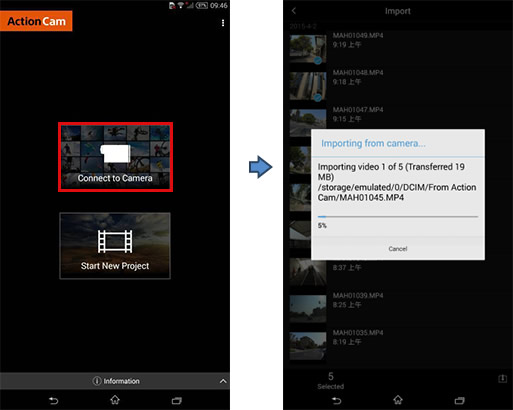This screenshot has height=410, width=513.
Task: Tap the Action Cam logo
Action: (36, 21)
